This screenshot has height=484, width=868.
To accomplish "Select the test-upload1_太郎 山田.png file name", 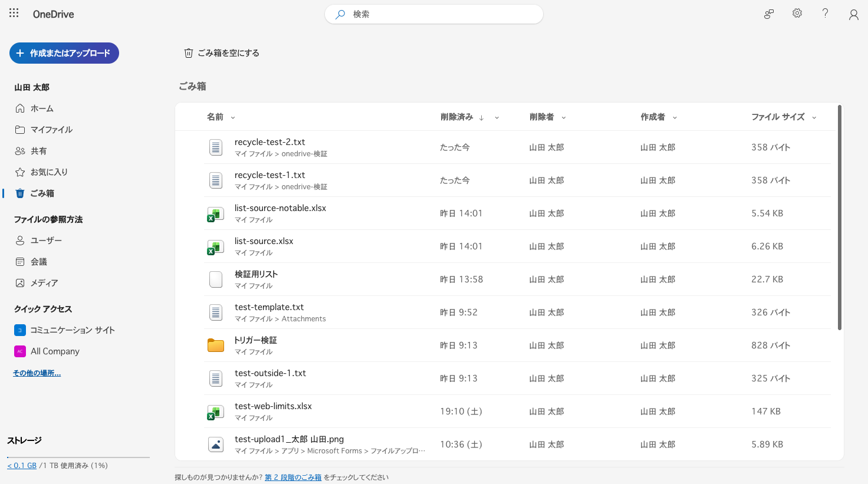I will (x=289, y=439).
